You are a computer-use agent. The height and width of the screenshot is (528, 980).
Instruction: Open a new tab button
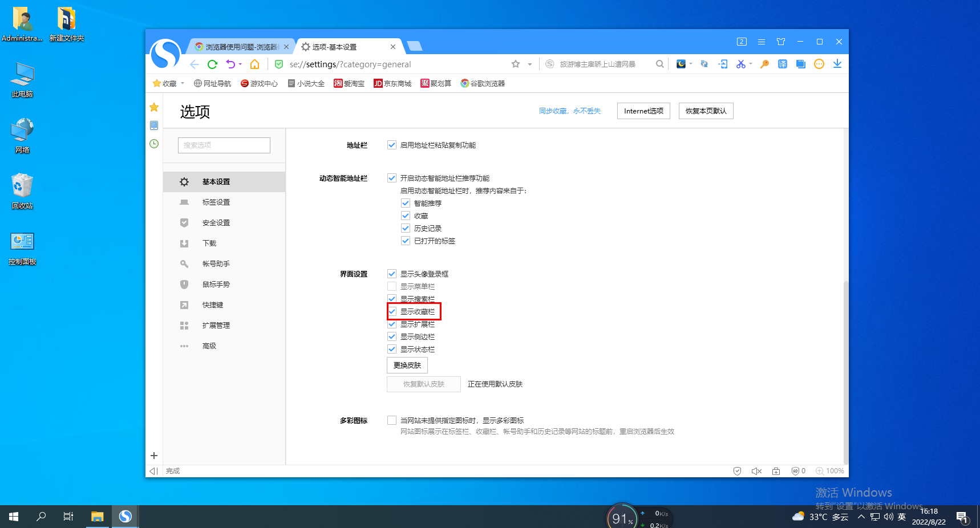415,46
